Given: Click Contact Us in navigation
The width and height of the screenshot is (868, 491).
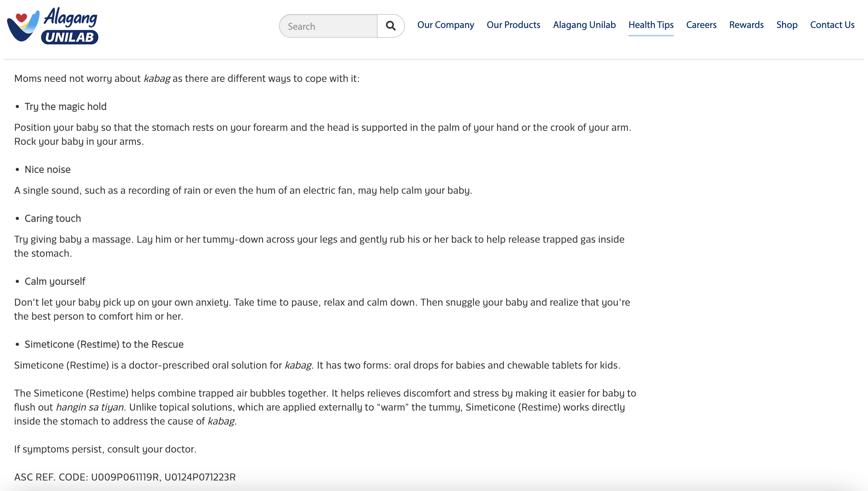Looking at the screenshot, I should 832,25.
